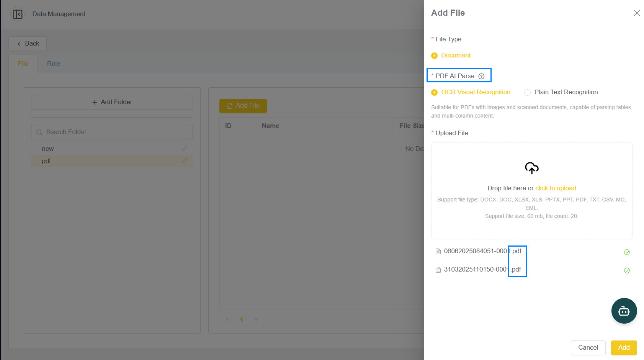The height and width of the screenshot is (360, 644).
Task: Choose Plain Text Recognition option
Action: (561, 92)
